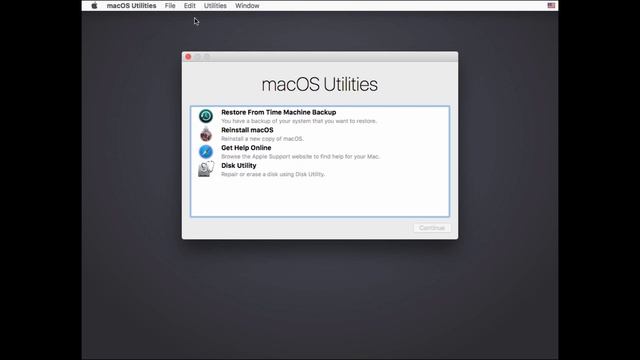
Task: Close the macOS Utilities window
Action: tap(188, 57)
